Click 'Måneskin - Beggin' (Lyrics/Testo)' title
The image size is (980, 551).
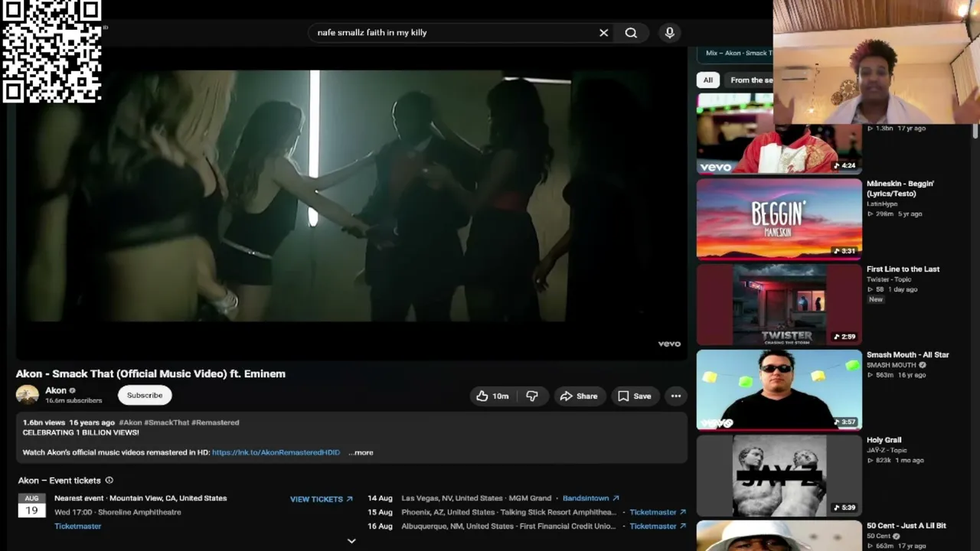tap(900, 188)
